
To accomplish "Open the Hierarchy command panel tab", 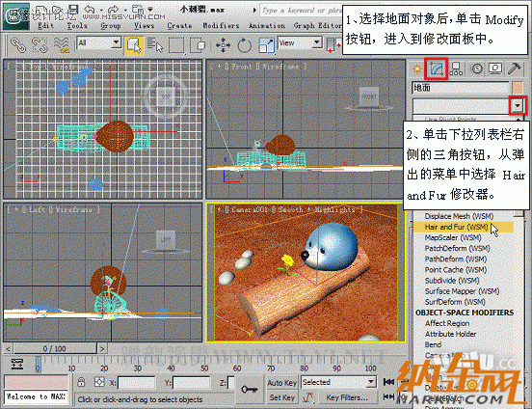I will coord(456,68).
